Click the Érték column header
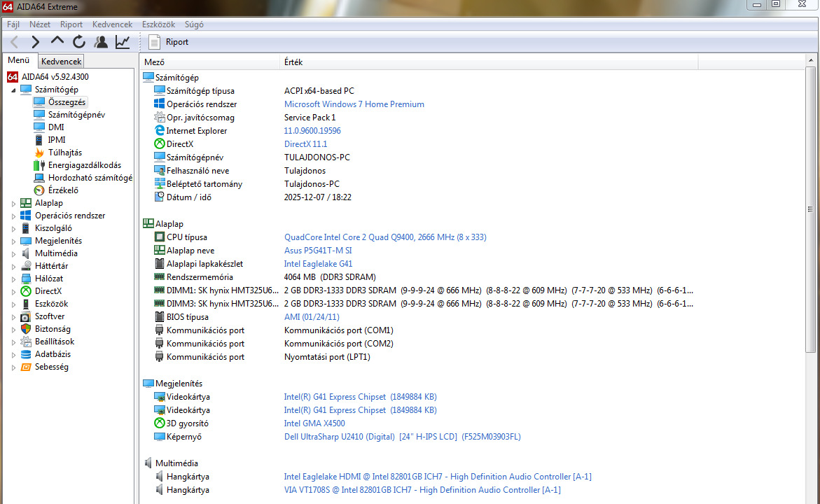Image resolution: width=820 pixels, height=504 pixels. pyautogui.click(x=489, y=62)
